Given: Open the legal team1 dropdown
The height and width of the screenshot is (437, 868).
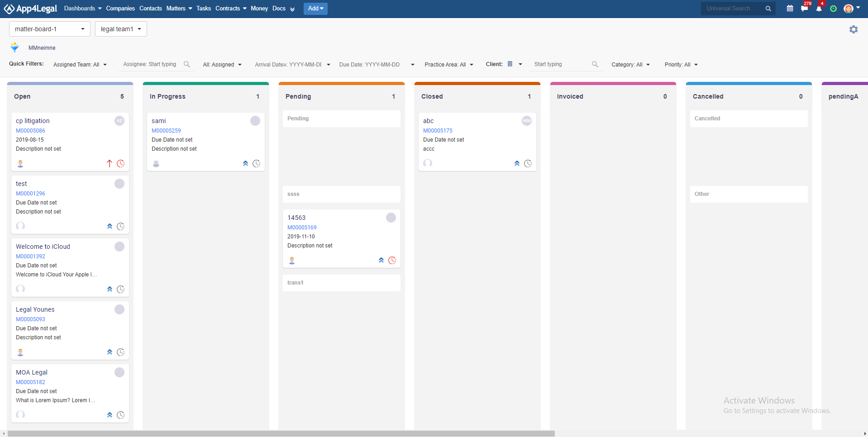Looking at the screenshot, I should click(120, 28).
